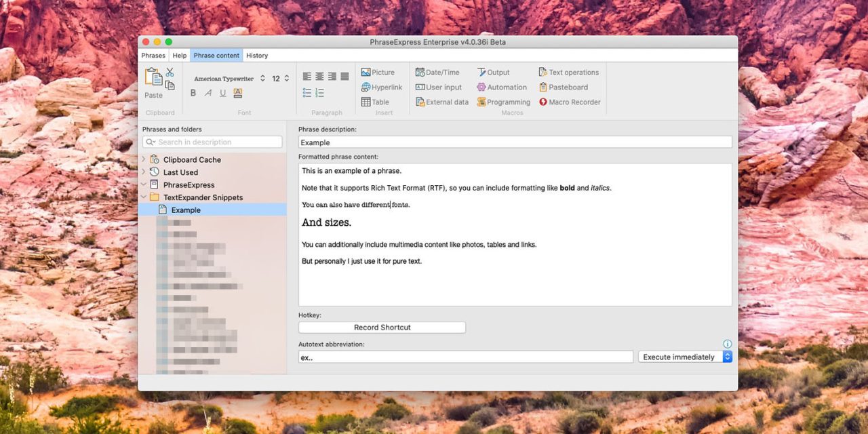Image resolution: width=868 pixels, height=434 pixels.
Task: Open the Macro Recorder
Action: pos(570,102)
